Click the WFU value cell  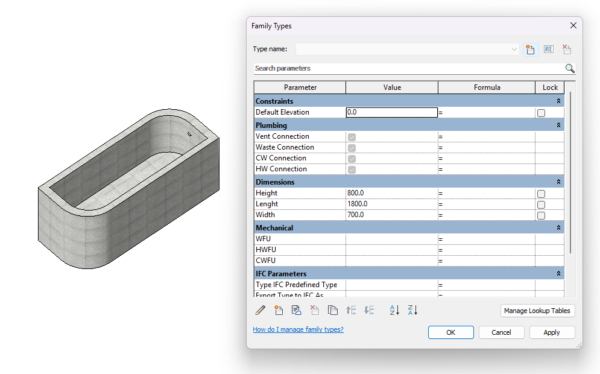391,239
